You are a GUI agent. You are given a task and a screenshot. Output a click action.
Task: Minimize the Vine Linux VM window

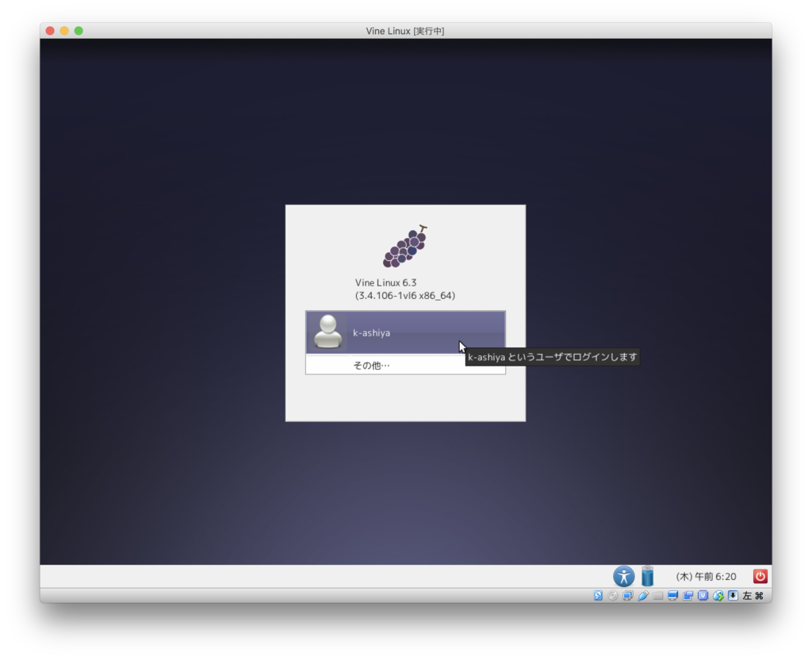64,31
